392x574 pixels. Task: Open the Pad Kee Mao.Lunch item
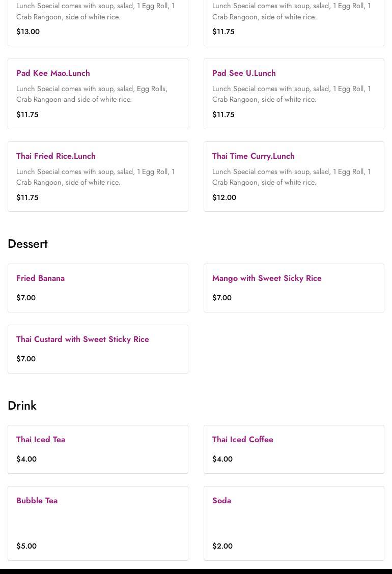53,73
